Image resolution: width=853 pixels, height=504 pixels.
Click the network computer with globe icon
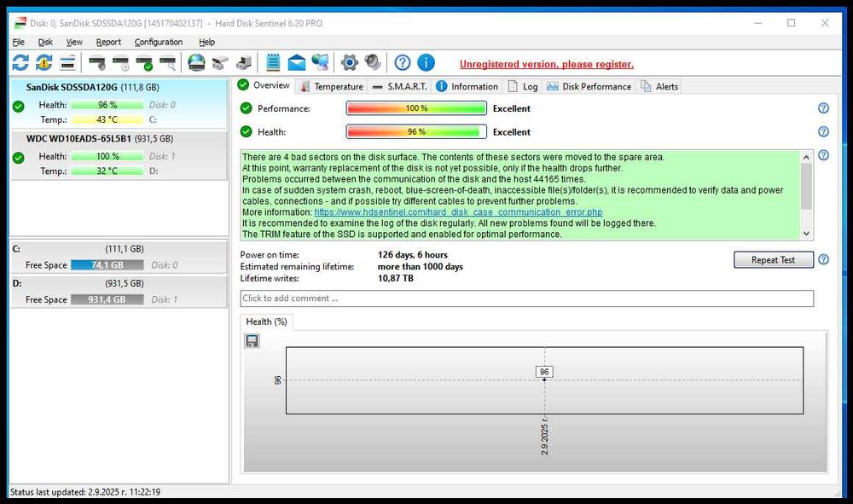click(321, 63)
